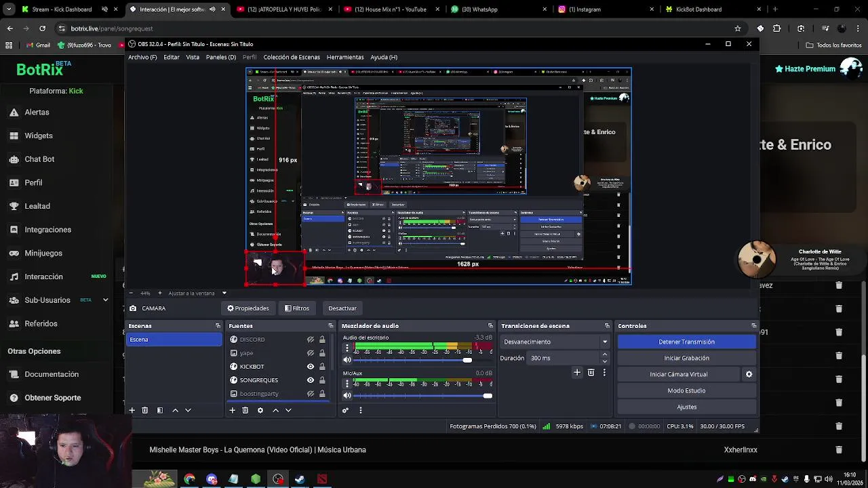The width and height of the screenshot is (868, 488).
Task: Expand the Sub-Usuarios sidebar section
Action: coord(105,300)
